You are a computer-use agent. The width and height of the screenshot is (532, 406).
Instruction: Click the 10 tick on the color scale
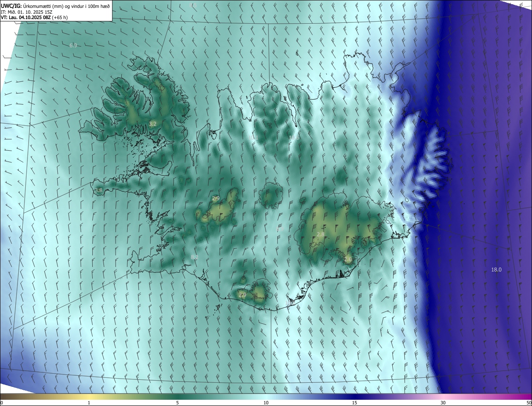tap(266, 403)
